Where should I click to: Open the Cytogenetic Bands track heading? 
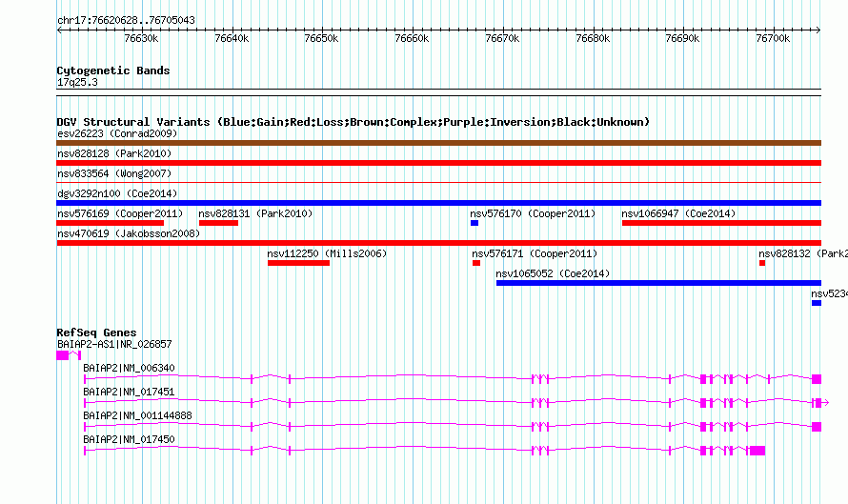(113, 71)
